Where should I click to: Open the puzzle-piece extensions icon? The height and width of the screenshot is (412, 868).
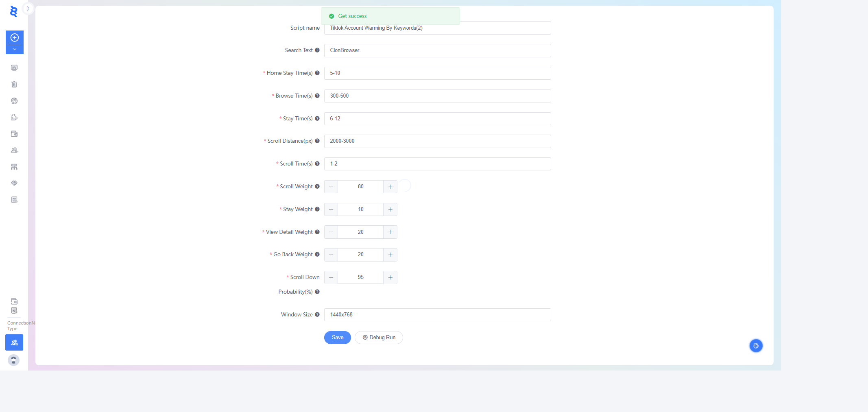coord(14,118)
